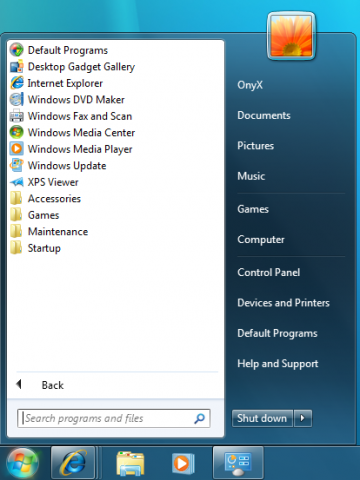The image size is (360, 480).
Task: Open Devices and Printers
Action: click(x=283, y=303)
